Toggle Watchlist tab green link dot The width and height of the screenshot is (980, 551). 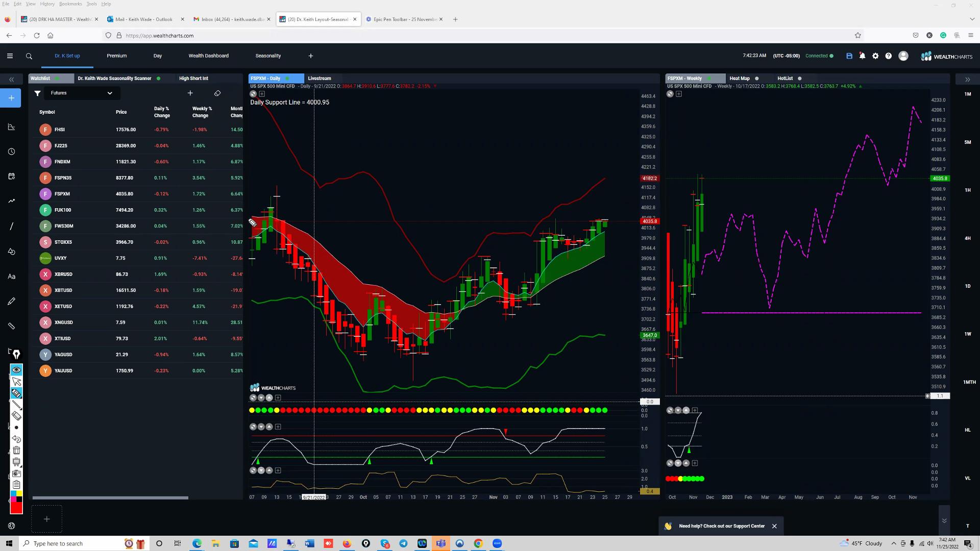[x=57, y=79]
